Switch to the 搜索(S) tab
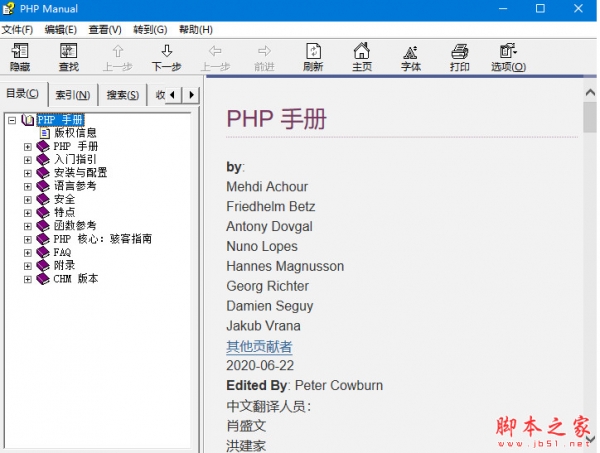 coord(122,95)
